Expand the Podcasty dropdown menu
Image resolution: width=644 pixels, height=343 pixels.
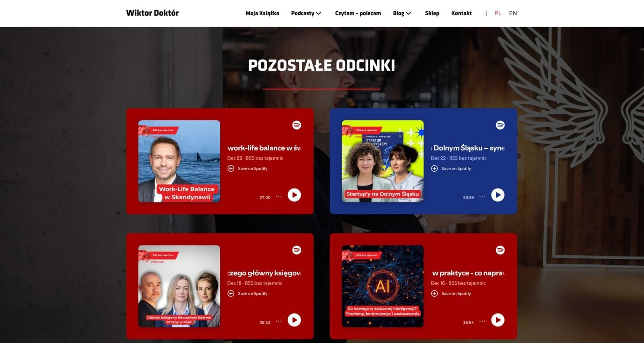[x=306, y=13]
